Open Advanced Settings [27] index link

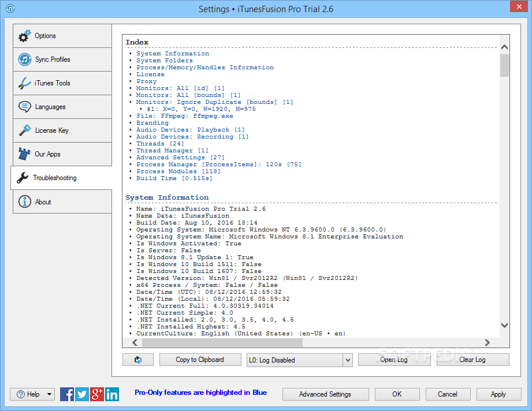pyautogui.click(x=180, y=158)
